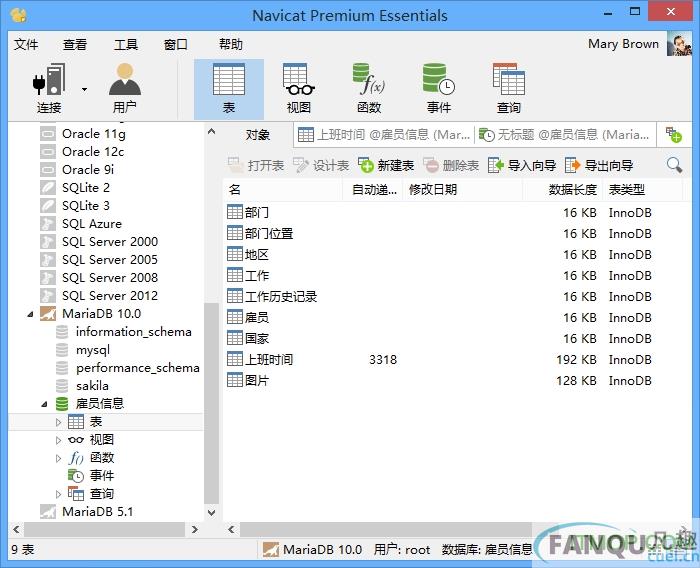Click the 打开表 button

tap(256, 166)
